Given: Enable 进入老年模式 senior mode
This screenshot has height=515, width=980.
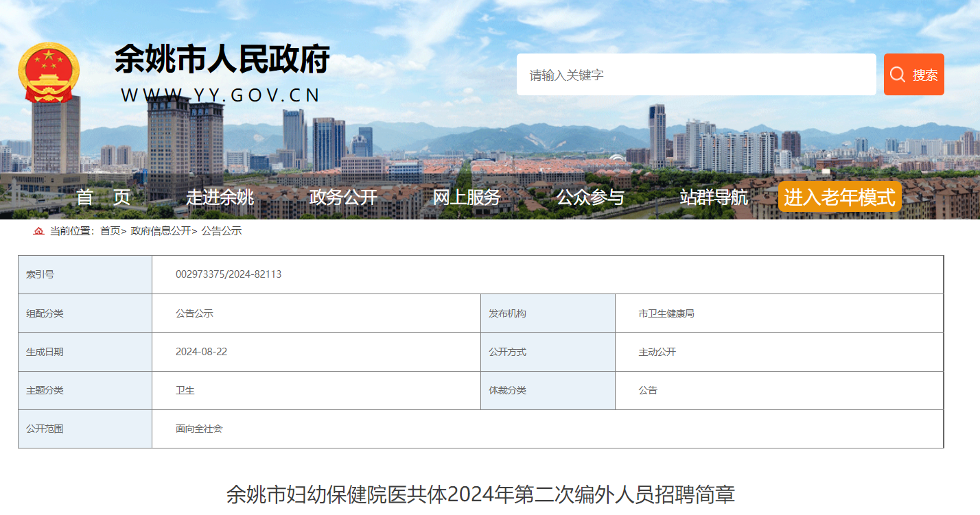Looking at the screenshot, I should [839, 197].
